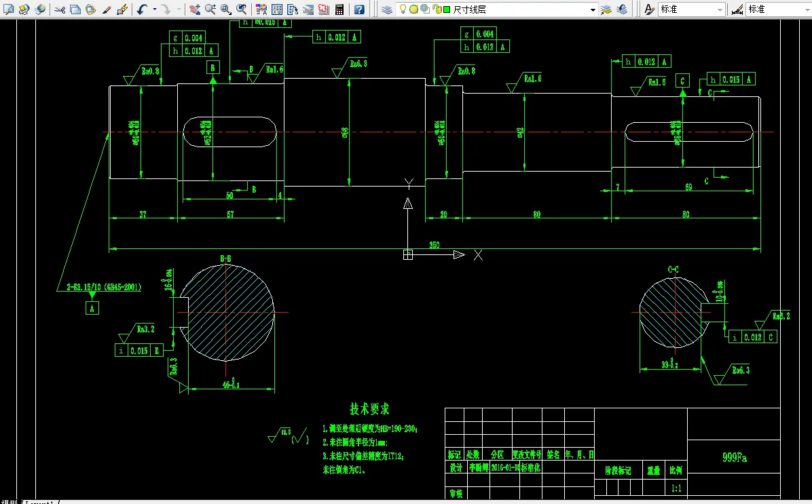812x504 pixels.
Task: Select the i 0.015 B tolerance frame
Action: click(139, 350)
